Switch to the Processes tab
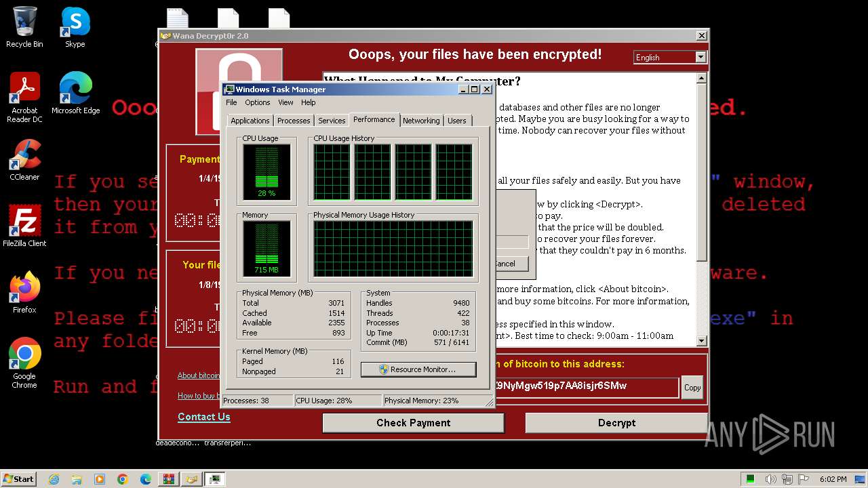This screenshot has width=868, height=488. 294,121
